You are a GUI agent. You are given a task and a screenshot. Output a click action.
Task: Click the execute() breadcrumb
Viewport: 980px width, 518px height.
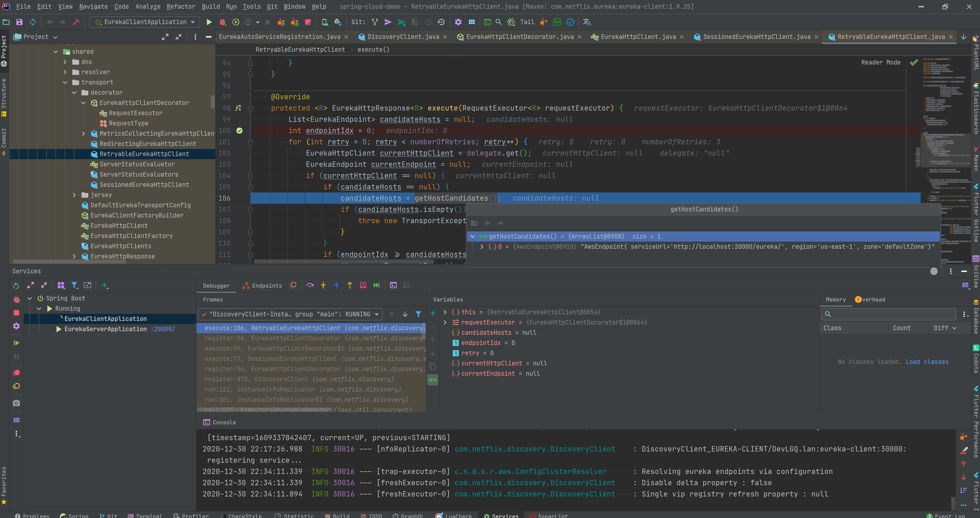[x=373, y=49]
